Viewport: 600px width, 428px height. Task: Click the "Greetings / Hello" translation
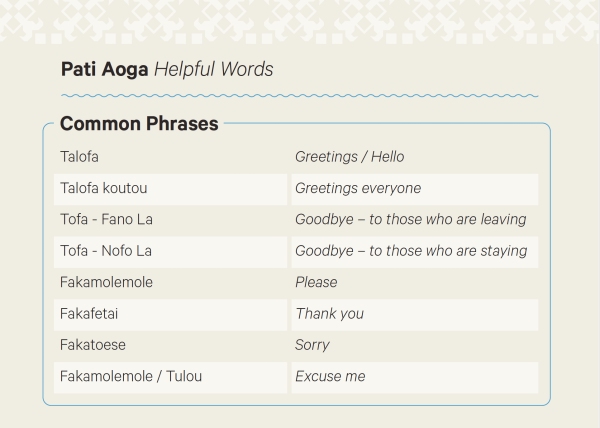pyautogui.click(x=349, y=157)
